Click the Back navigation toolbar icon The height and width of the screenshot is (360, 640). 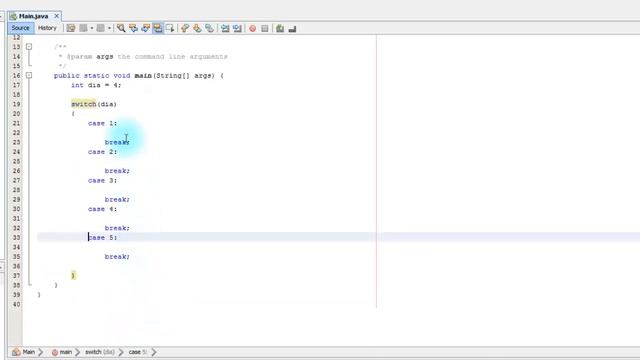(x=83, y=28)
